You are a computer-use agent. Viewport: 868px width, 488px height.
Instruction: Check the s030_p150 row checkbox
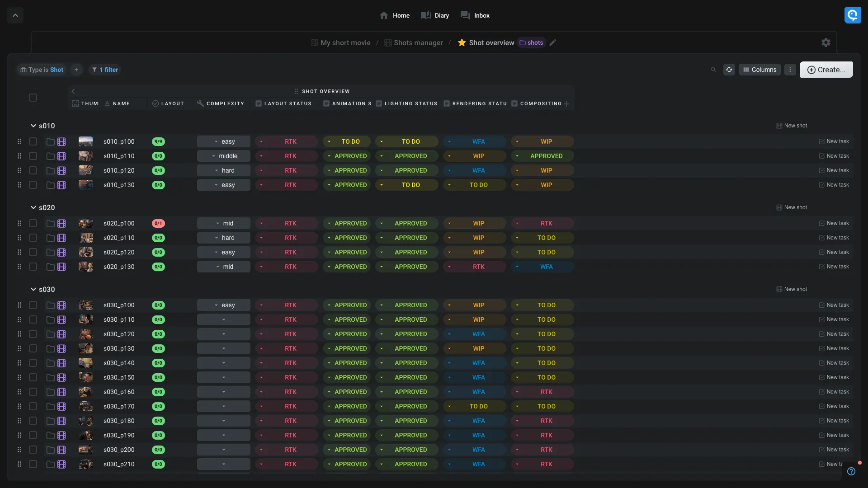[33, 377]
